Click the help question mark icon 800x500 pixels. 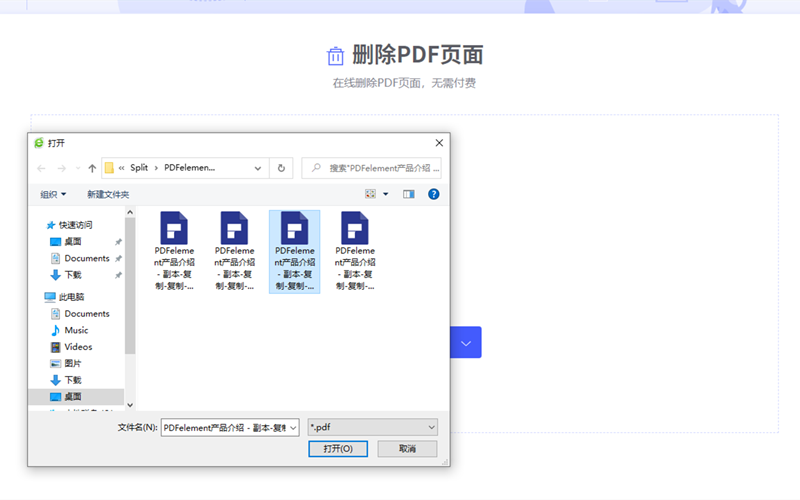point(433,194)
